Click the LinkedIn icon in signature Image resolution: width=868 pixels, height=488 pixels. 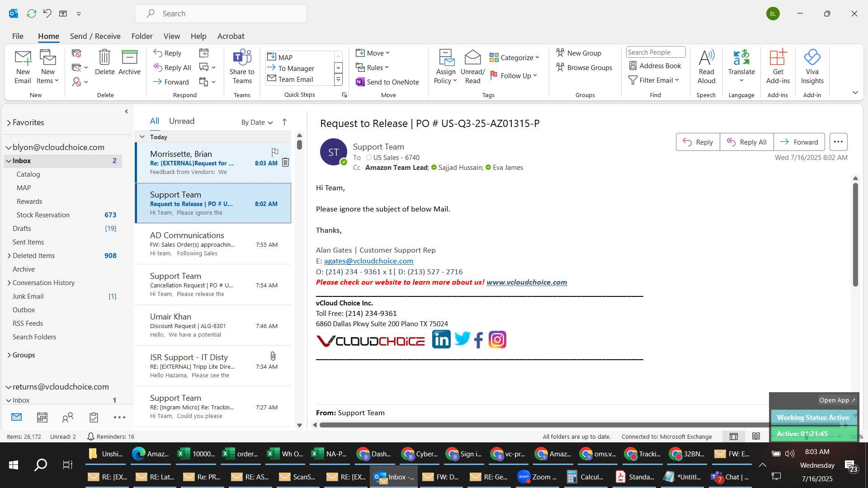(441, 339)
